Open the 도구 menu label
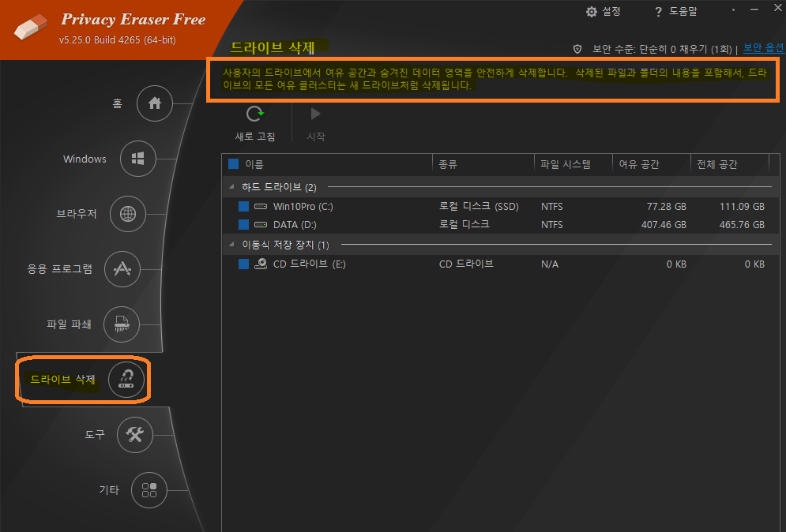The height and width of the screenshot is (532, 786). tap(95, 434)
